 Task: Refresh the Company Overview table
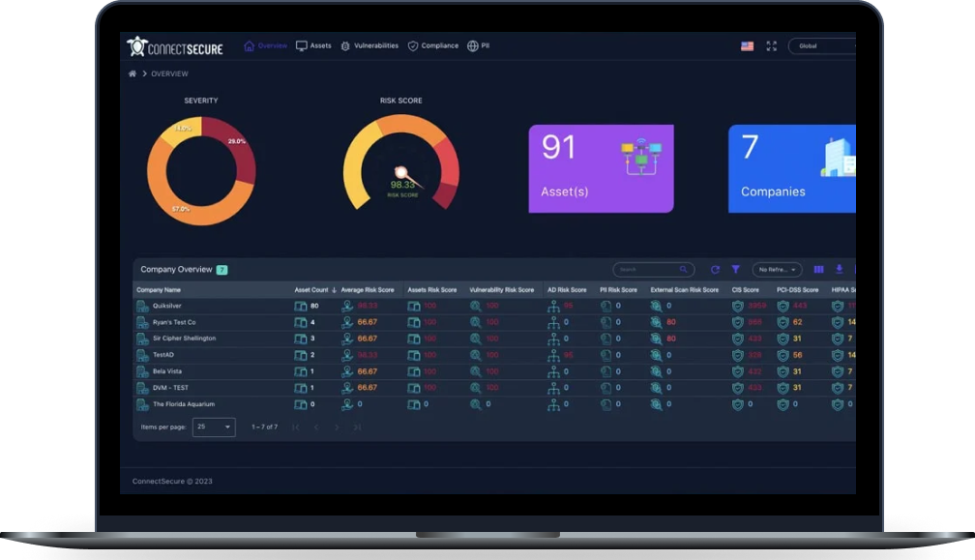pos(715,269)
